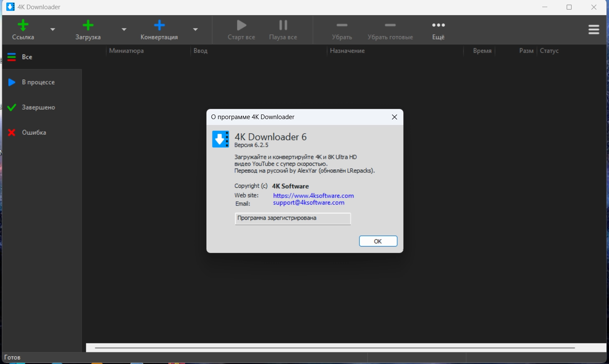Viewport: 609px width, 364px height.
Task: Open the hamburger main menu
Action: click(x=594, y=29)
